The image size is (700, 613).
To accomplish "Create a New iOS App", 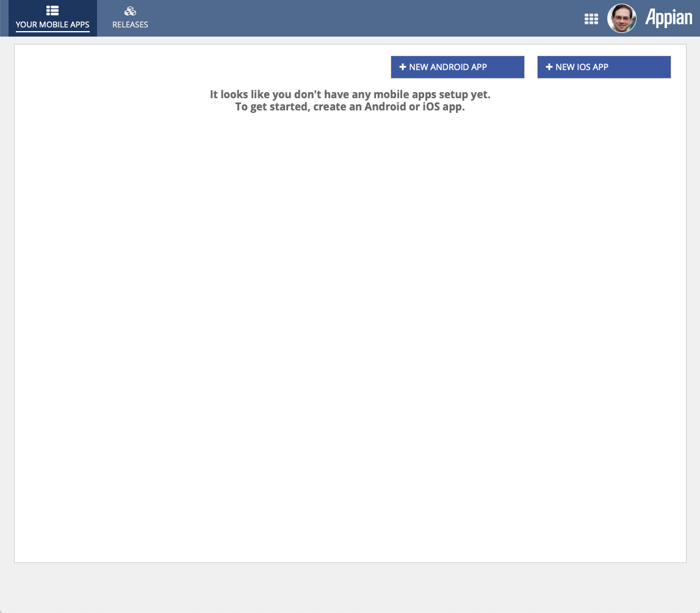I will [604, 67].
